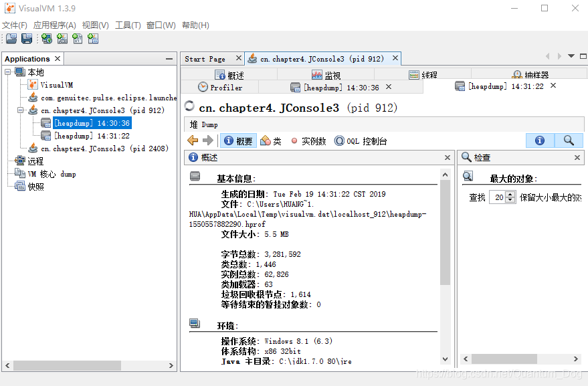This screenshot has width=588, height=386.
Task: Toggle the info panel button
Action: tap(540, 140)
